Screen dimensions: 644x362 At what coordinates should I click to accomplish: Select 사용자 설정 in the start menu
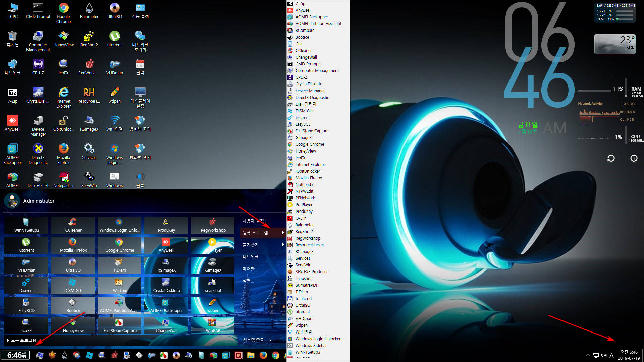point(253,221)
